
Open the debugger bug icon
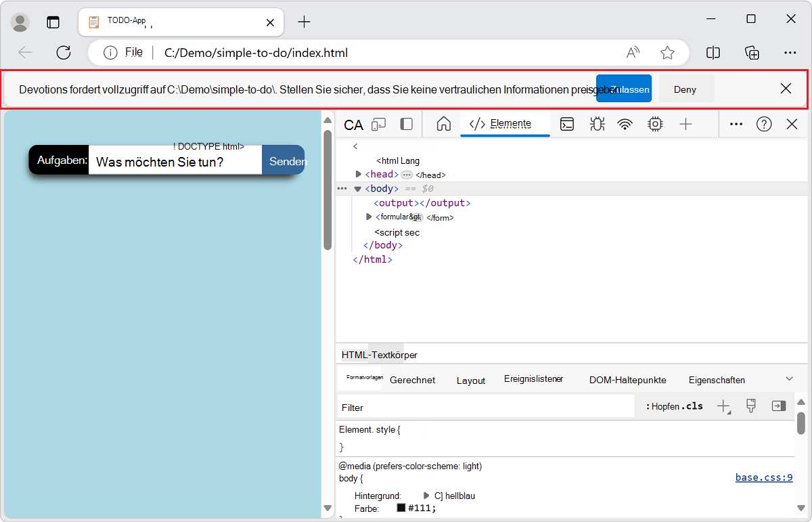coord(597,124)
